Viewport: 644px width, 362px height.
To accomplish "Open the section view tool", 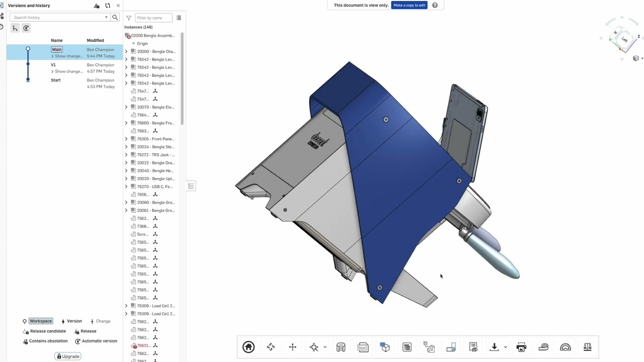I will point(341,347).
